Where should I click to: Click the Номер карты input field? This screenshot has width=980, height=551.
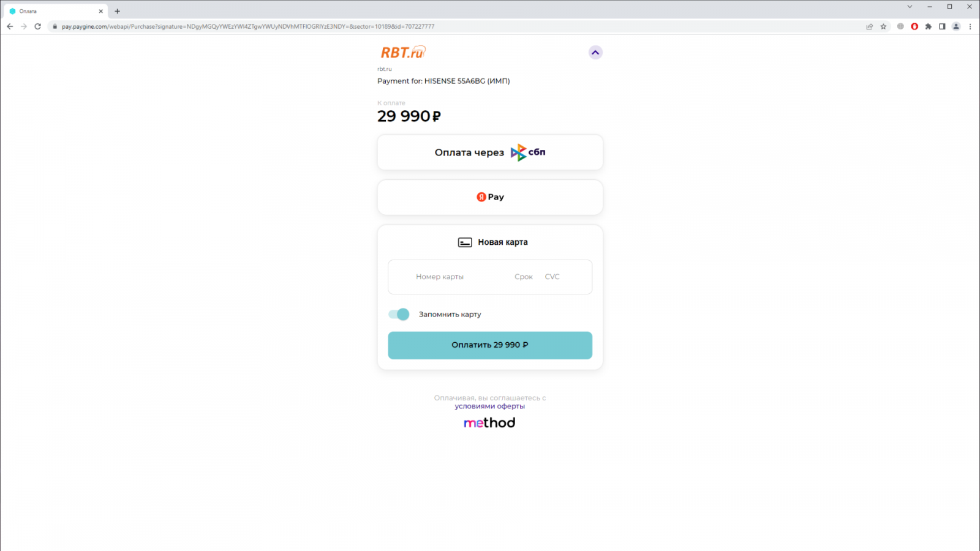[x=453, y=277]
